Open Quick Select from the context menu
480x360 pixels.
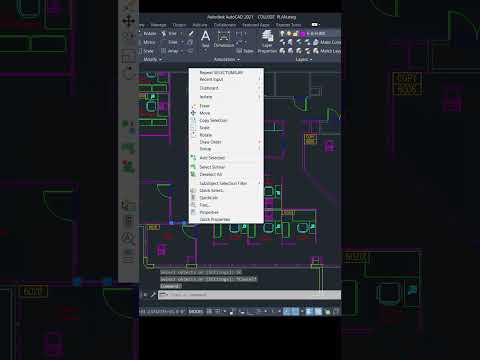click(212, 190)
